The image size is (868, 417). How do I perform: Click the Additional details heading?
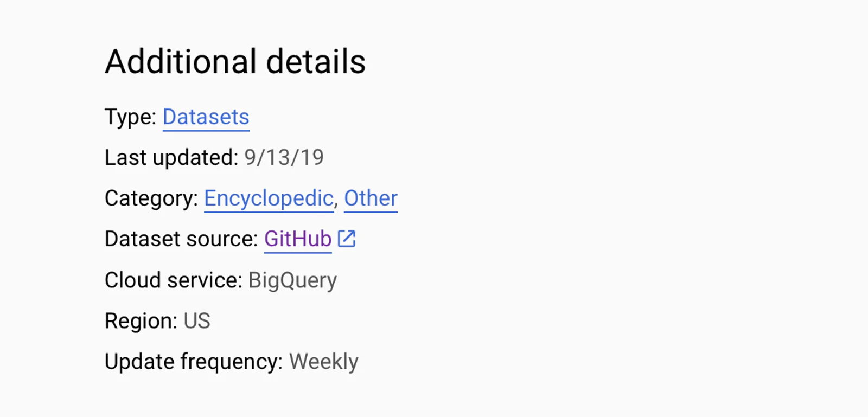[x=235, y=61]
